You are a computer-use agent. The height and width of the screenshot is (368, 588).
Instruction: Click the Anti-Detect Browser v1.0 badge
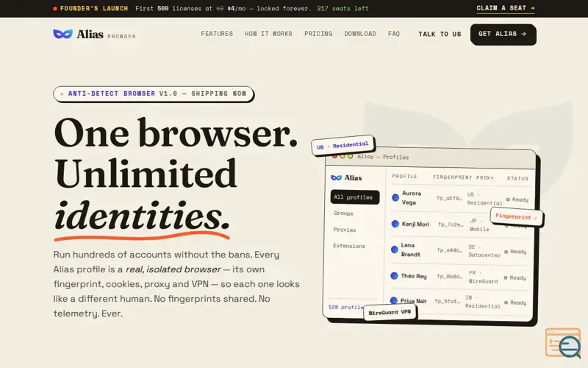click(x=154, y=93)
